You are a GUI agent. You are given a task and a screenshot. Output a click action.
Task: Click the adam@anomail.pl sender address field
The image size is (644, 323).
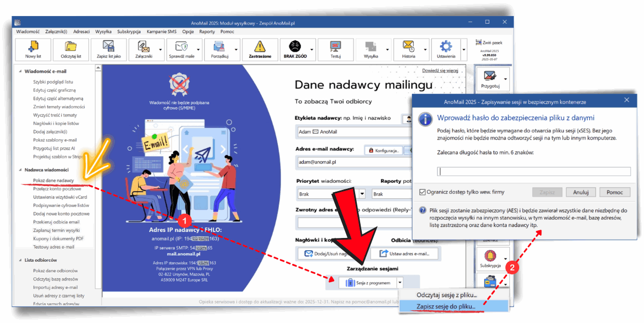(x=355, y=162)
